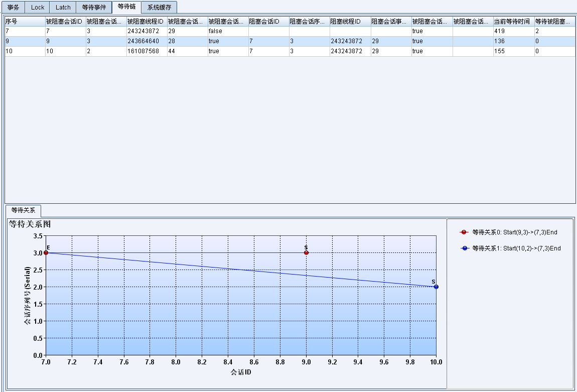Switch to the 事务 tab
This screenshot has height=392, width=577.
click(x=13, y=8)
